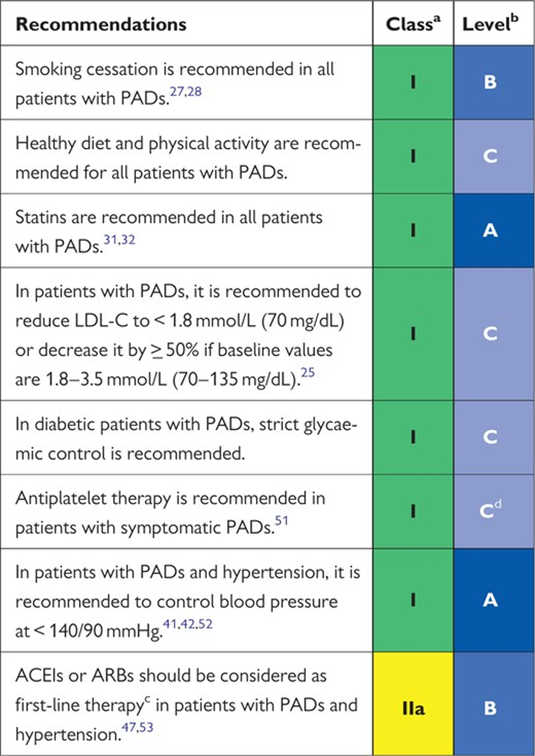This screenshot has height=756, width=535.
Task: Select green Class I cell for smoking cessation
Action: tap(413, 82)
